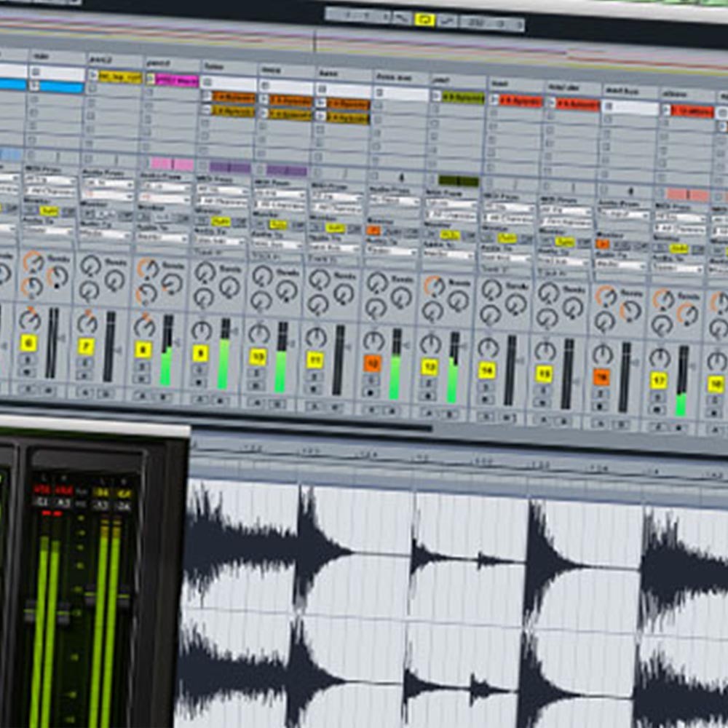The width and height of the screenshot is (728, 728).
Task: Solo track 8 using the S button
Action: pos(143,366)
